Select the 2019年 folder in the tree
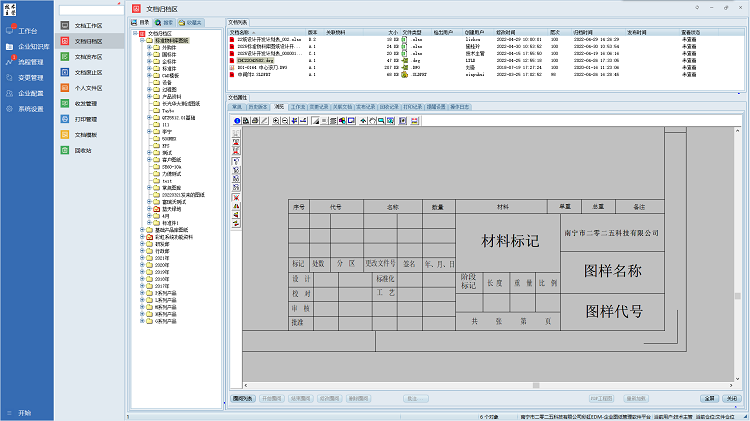This screenshot has width=750, height=421. (x=162, y=272)
